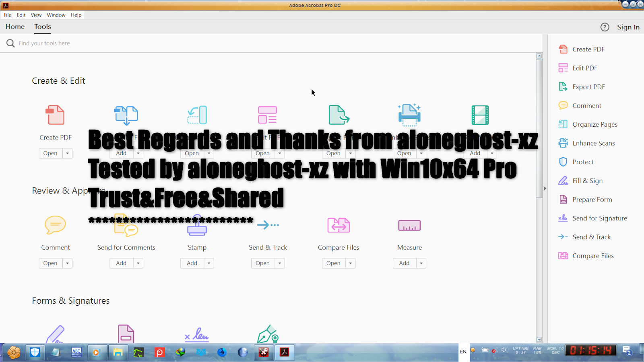Click the Organize Pages tool icon in Create & Edit

coord(197,115)
